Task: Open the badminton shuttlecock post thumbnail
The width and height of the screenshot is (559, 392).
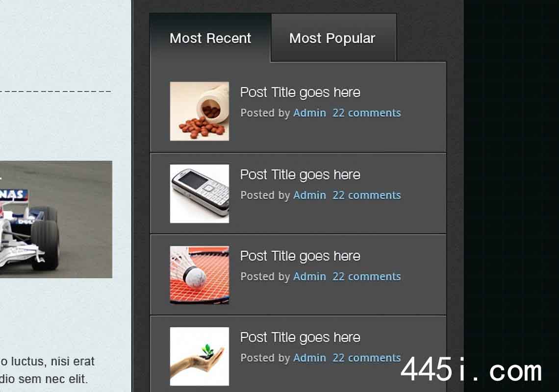Action: (200, 275)
